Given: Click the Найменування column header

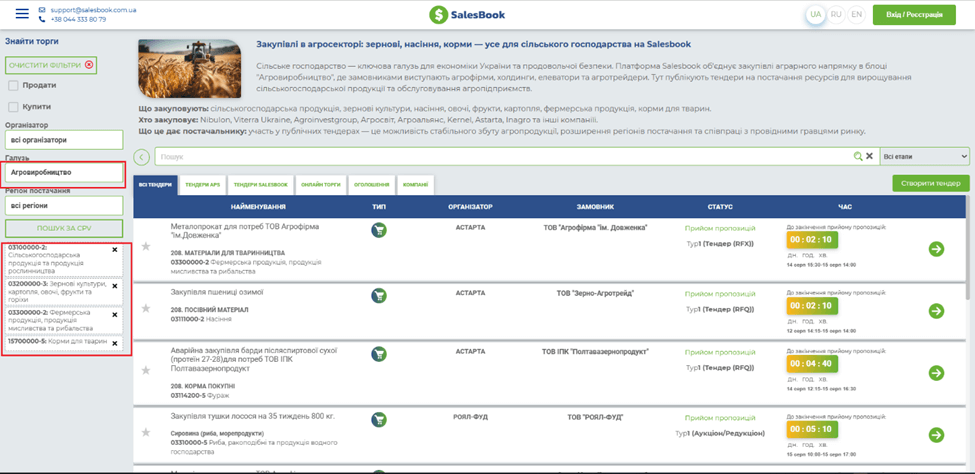Looking at the screenshot, I should [257, 207].
